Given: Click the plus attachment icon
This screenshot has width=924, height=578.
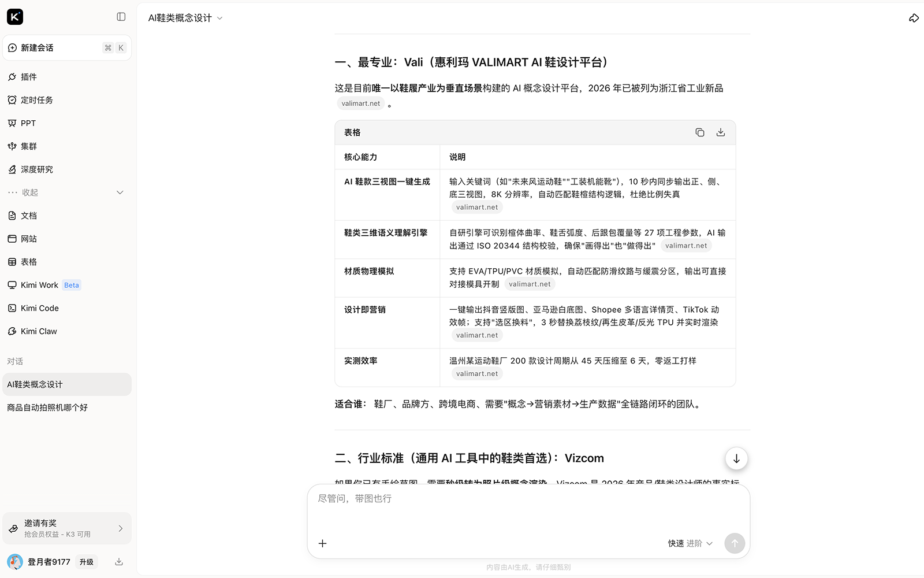Looking at the screenshot, I should pos(323,543).
